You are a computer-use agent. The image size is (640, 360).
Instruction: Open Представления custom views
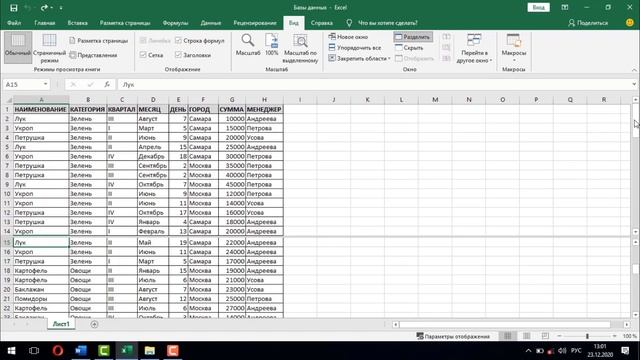[93, 55]
